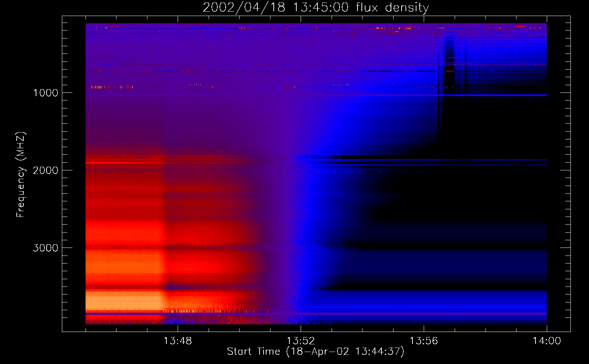Click the 'Frequency (MHZ)' axis title

coord(21,174)
